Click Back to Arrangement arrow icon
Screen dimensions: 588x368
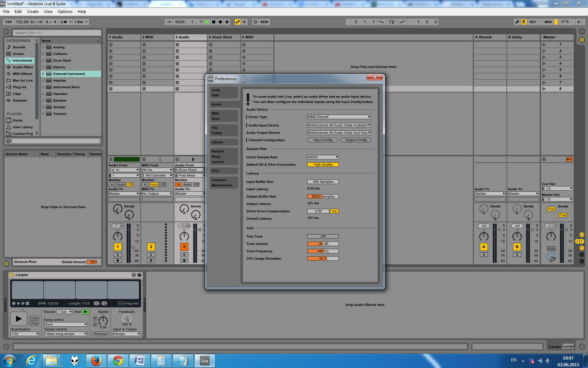(245, 22)
